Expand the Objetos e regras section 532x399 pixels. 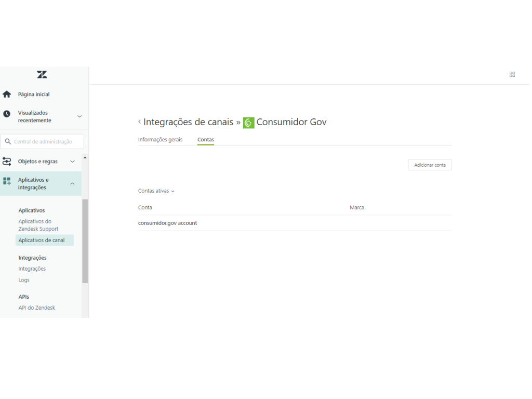coord(72,162)
